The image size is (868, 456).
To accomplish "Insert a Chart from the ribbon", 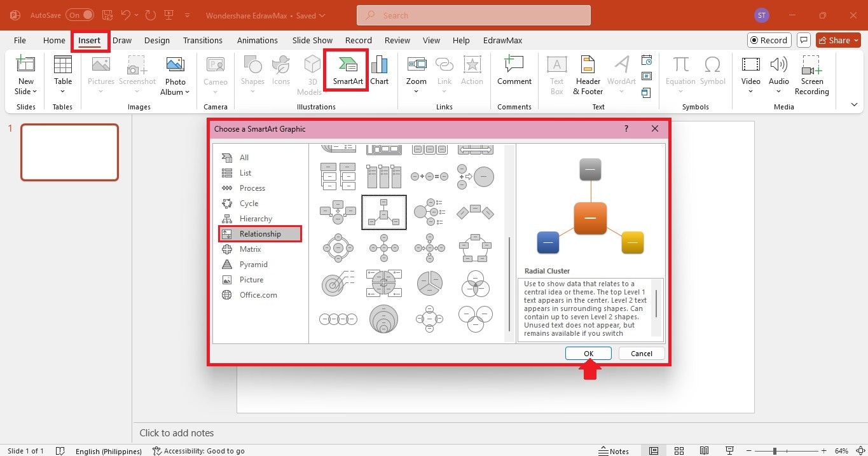I will 380,70.
